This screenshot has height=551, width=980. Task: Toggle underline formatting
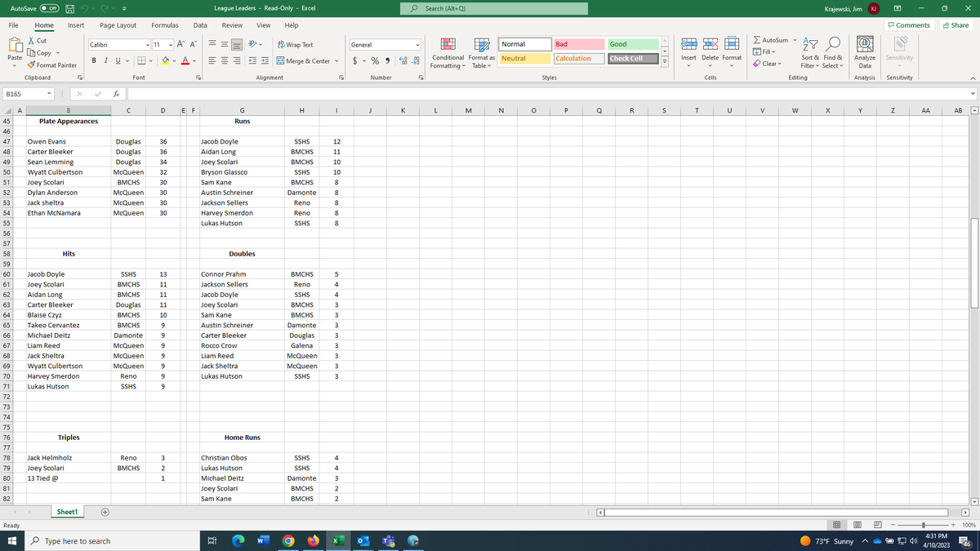point(118,60)
